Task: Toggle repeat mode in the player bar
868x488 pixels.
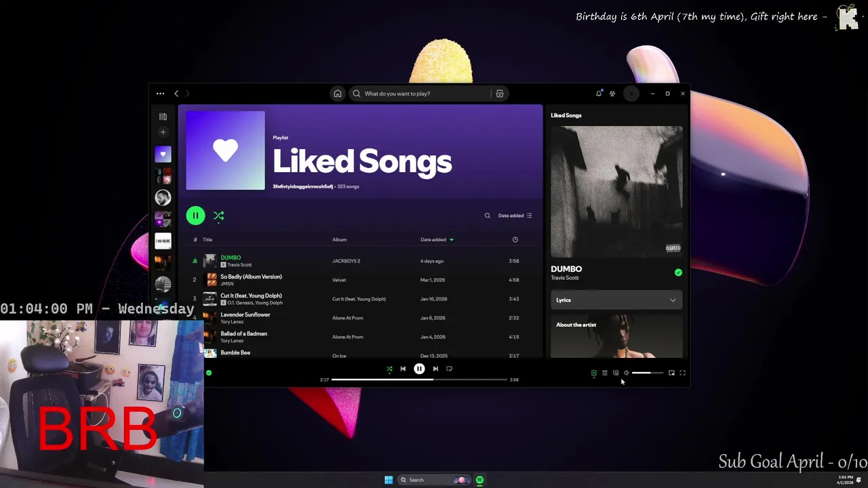Action: pos(449,369)
